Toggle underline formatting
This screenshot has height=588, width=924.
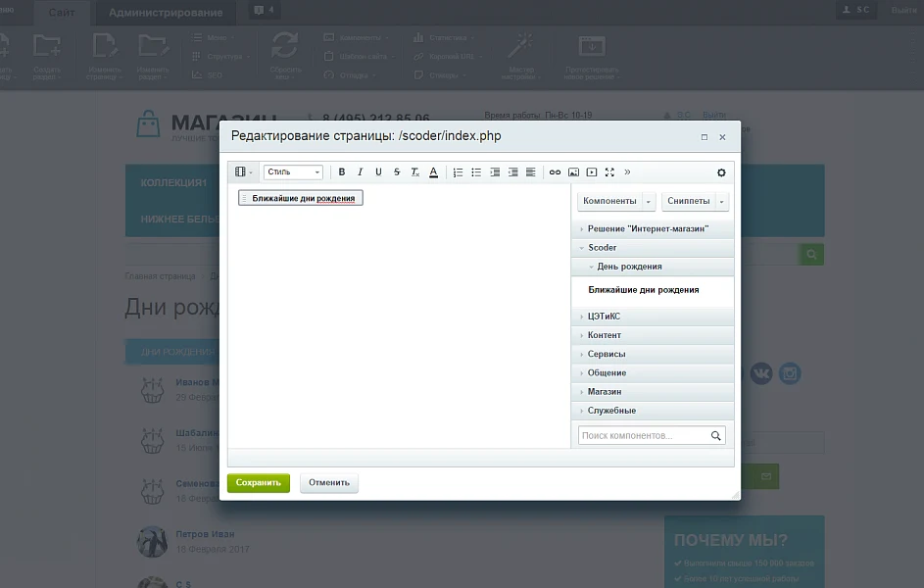coord(378,172)
